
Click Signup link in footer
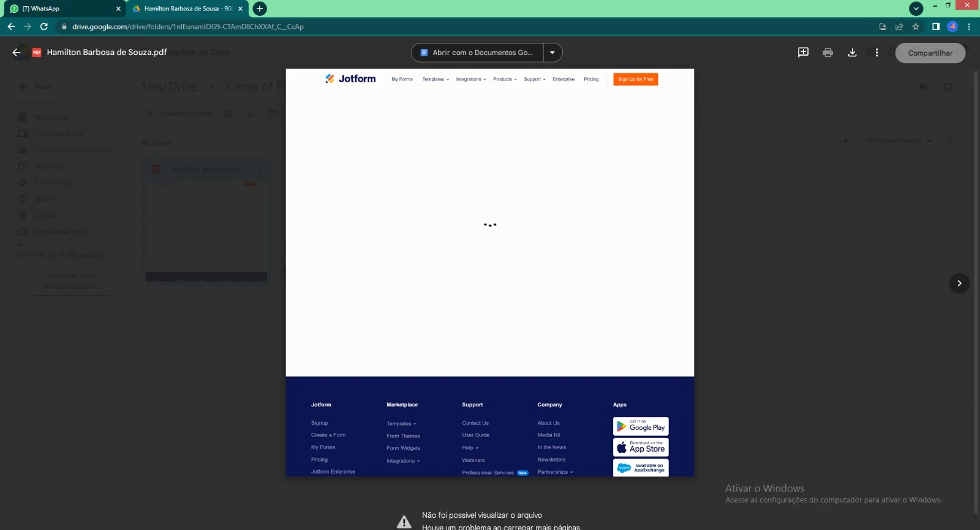[319, 423]
